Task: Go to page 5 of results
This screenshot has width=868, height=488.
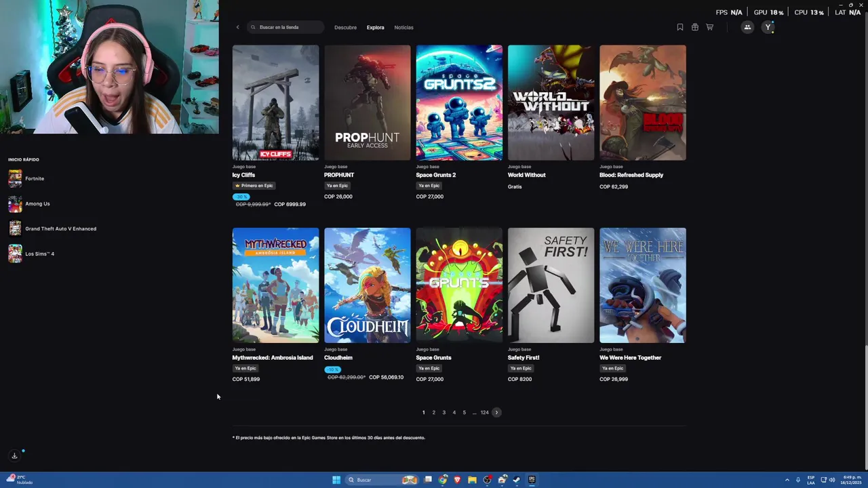Action: coord(465,412)
